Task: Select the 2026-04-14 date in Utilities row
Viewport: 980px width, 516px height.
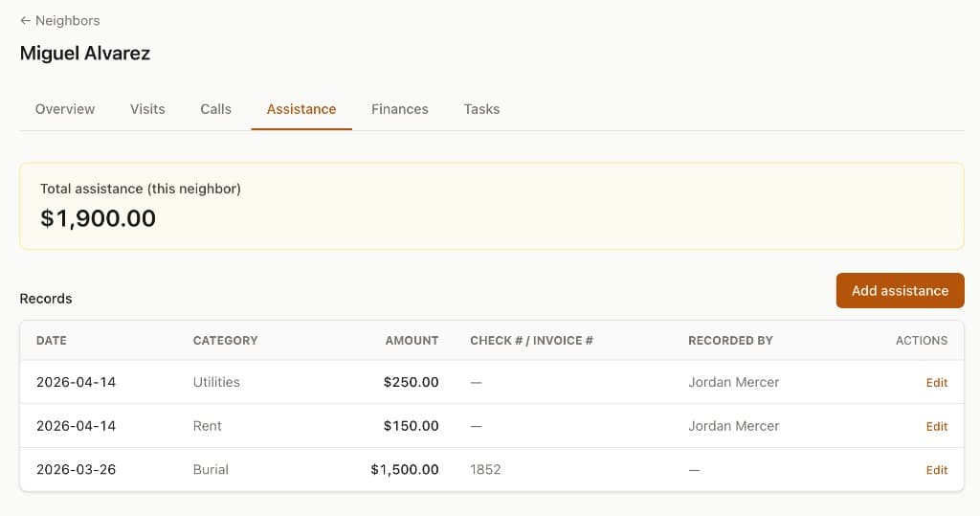Action: point(77,382)
